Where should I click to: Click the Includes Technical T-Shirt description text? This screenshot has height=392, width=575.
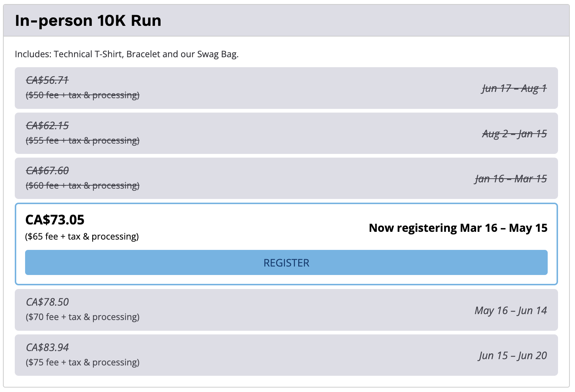pyautogui.click(x=127, y=54)
